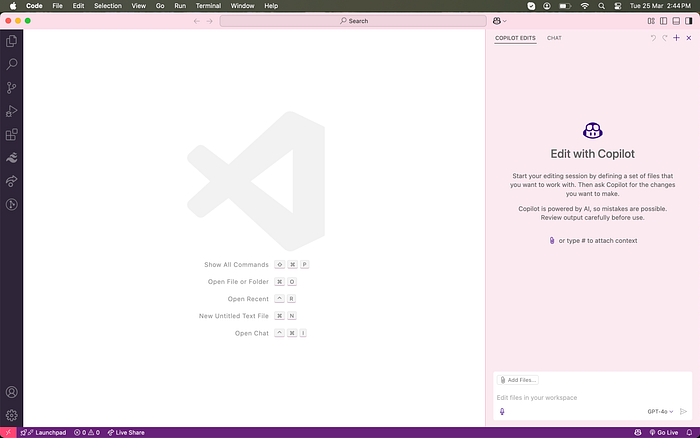Toggle the secondary side bar

click(x=689, y=21)
